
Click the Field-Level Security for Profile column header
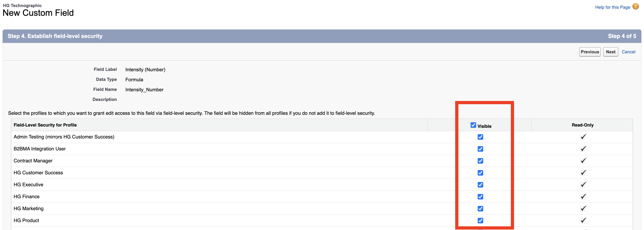[45, 125]
